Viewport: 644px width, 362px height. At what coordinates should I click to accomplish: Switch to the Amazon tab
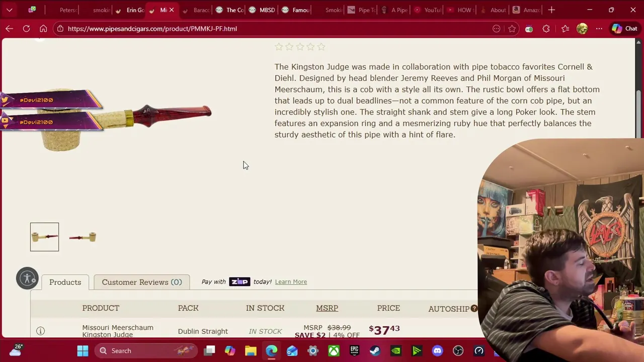click(x=527, y=10)
